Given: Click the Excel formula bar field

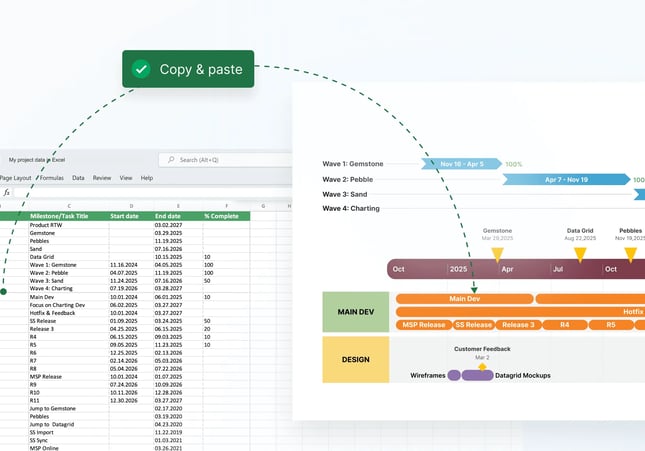Looking at the screenshot, I should click(x=152, y=192).
